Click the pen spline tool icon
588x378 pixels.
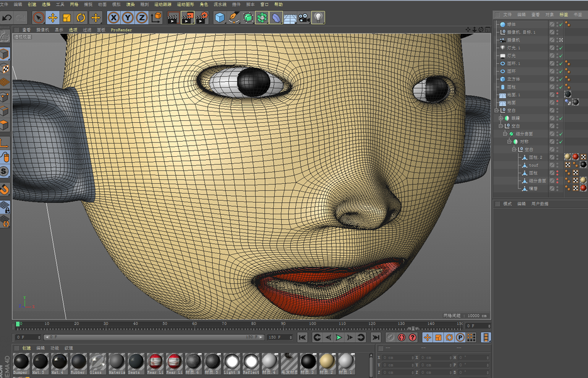[x=234, y=18]
